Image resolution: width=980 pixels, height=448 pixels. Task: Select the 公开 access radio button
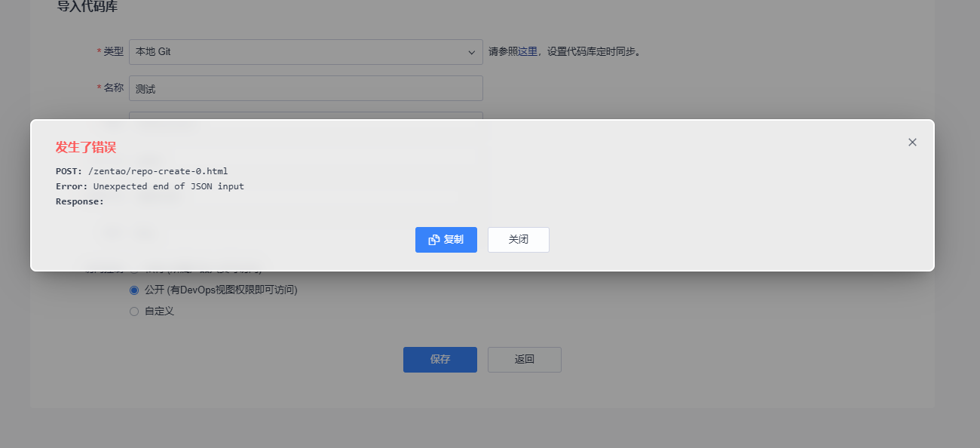coord(134,290)
